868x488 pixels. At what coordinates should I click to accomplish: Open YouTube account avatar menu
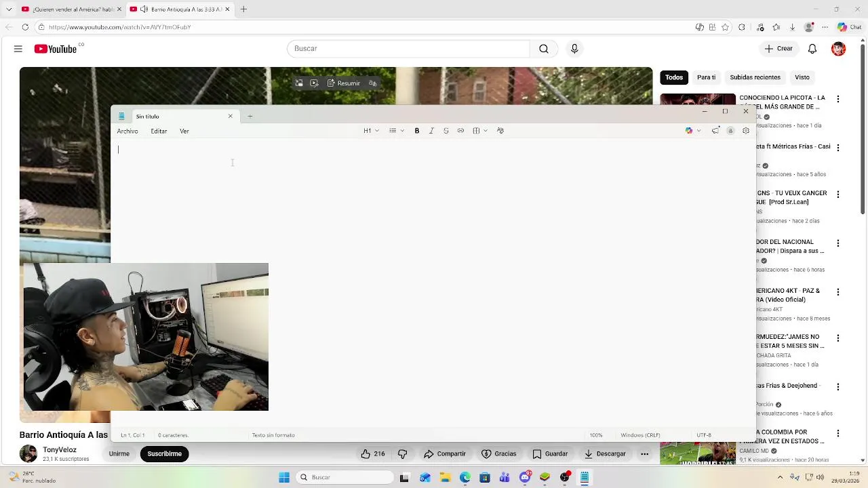click(x=839, y=49)
